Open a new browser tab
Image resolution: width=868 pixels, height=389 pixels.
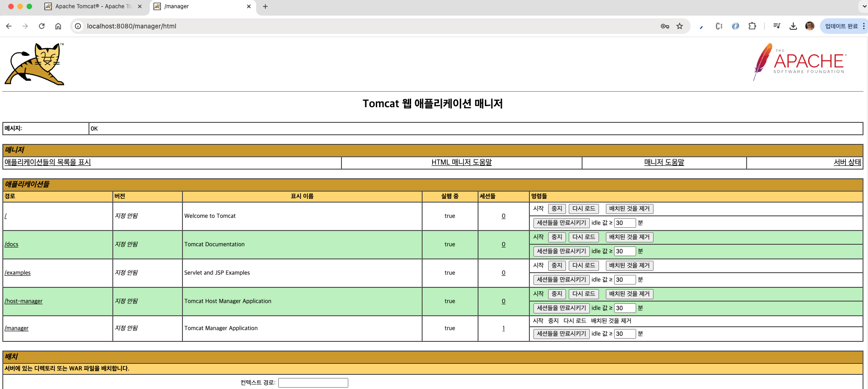[x=265, y=6]
